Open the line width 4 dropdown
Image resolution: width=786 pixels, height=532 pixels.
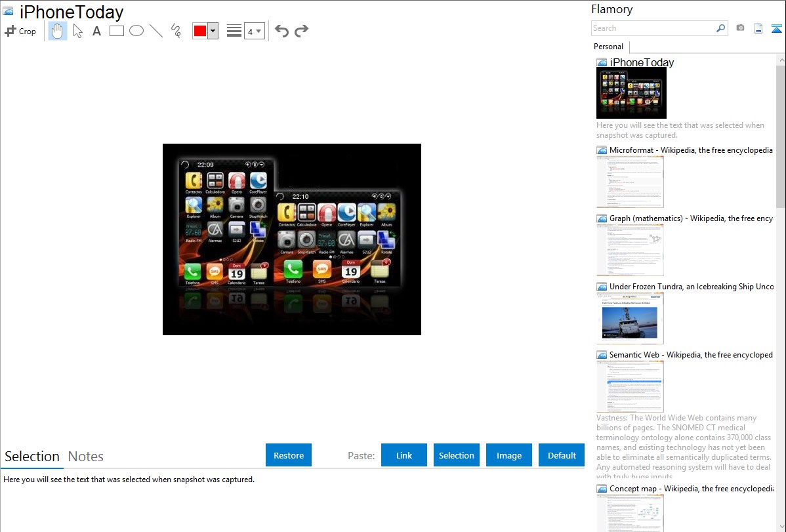point(254,31)
